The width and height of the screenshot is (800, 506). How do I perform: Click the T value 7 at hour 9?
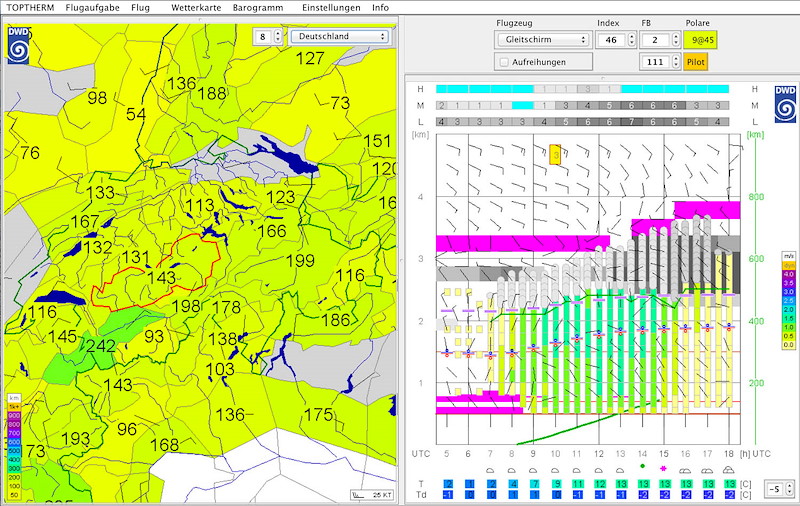click(x=533, y=484)
